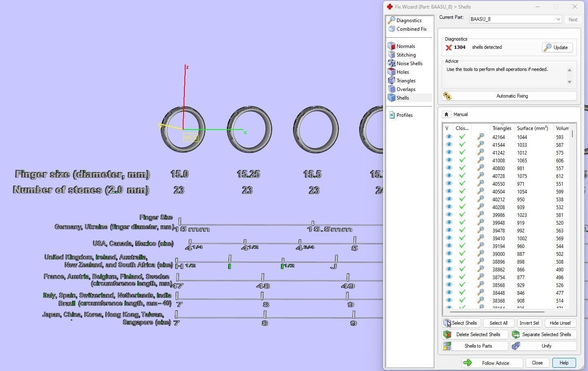Click the Automatic Fixing gears icon
This screenshot has width=588, height=371.
coord(447,96)
